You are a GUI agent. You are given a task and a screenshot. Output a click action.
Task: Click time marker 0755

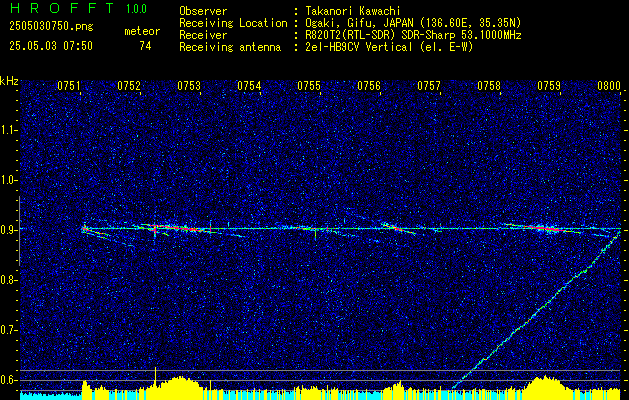point(309,85)
